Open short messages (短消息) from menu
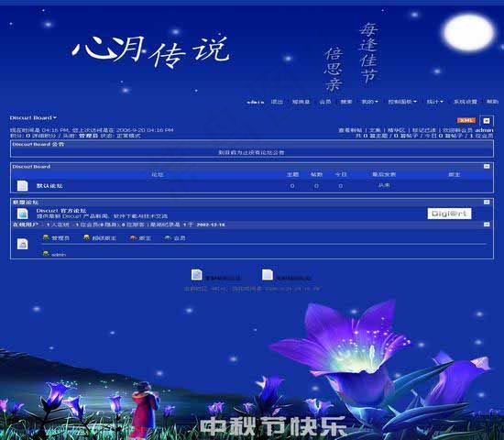This screenshot has height=440, width=504. (x=301, y=102)
